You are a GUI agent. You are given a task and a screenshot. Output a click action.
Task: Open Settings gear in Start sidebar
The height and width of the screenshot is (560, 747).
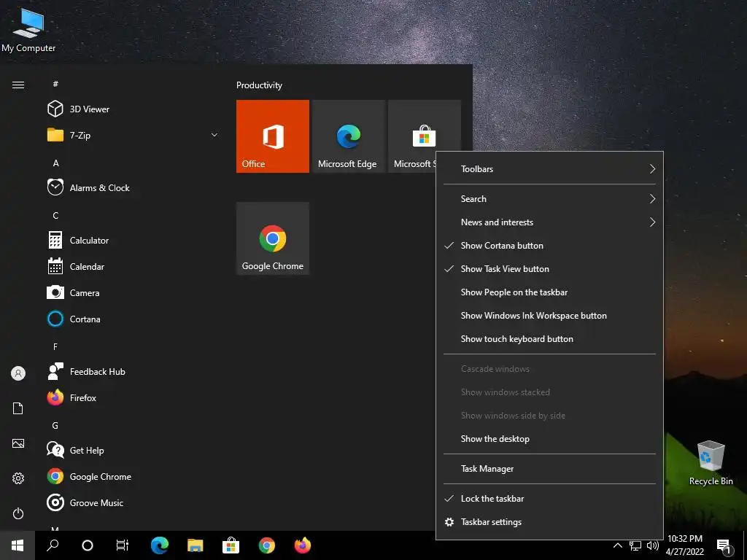click(18, 478)
